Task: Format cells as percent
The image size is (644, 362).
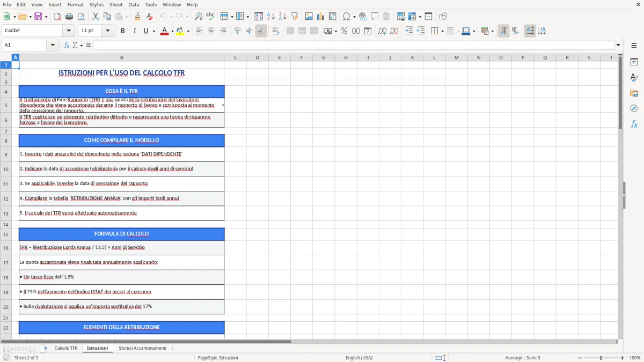Action: 345,31
